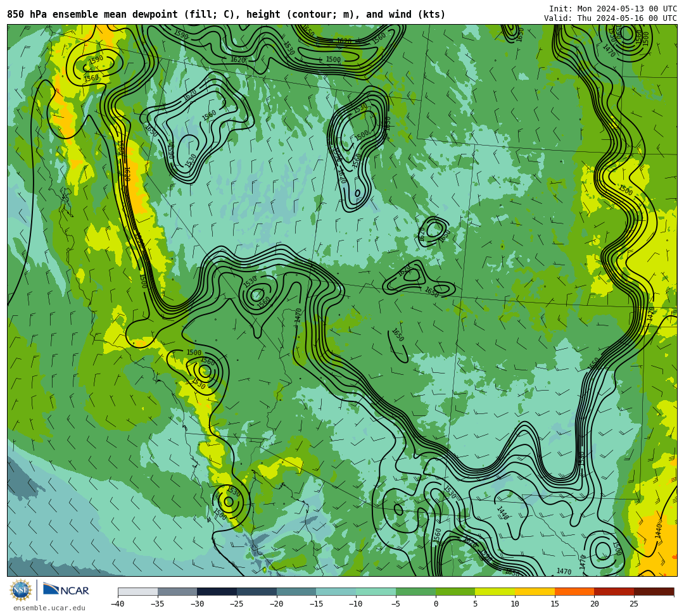Select the 0 to 5 olive green swatch
Screen dimensions: 684x616
(455, 591)
